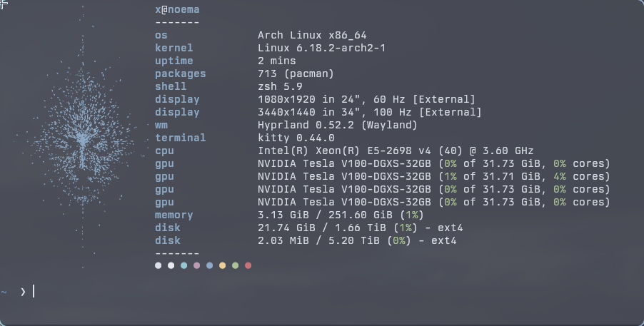Click the 'packages' label
The image size is (644, 326).
coord(181,74)
